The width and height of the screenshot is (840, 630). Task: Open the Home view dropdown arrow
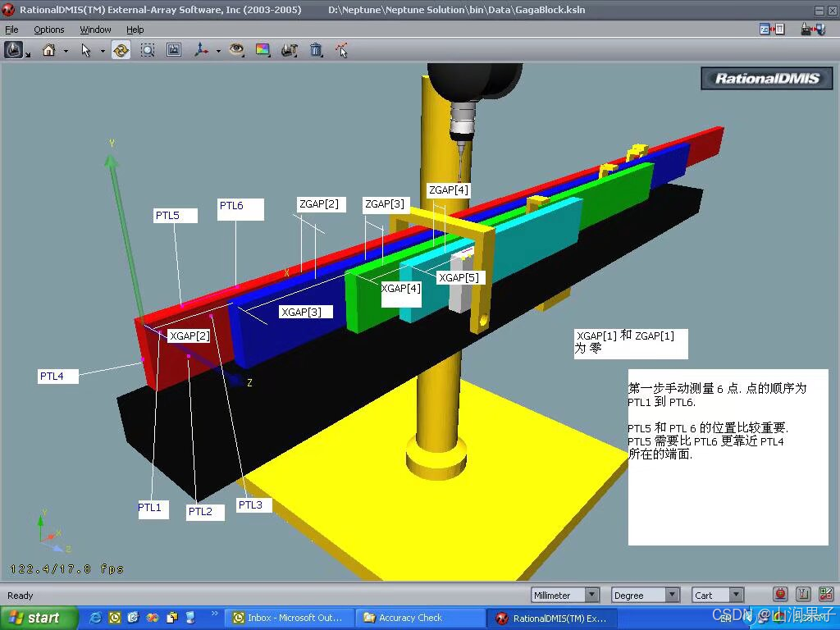click(66, 51)
